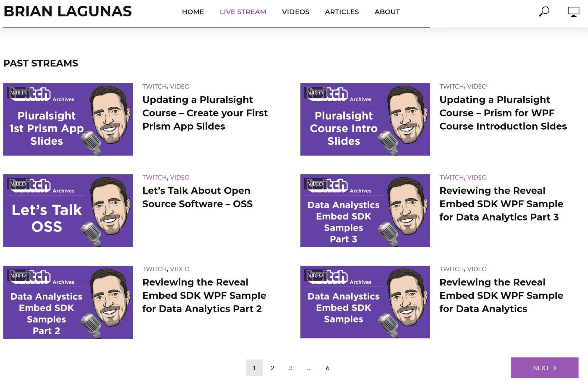Screen dimensions: 588x386
Task: Click Video category above Data Analytics Part 2 post
Action: (180, 269)
